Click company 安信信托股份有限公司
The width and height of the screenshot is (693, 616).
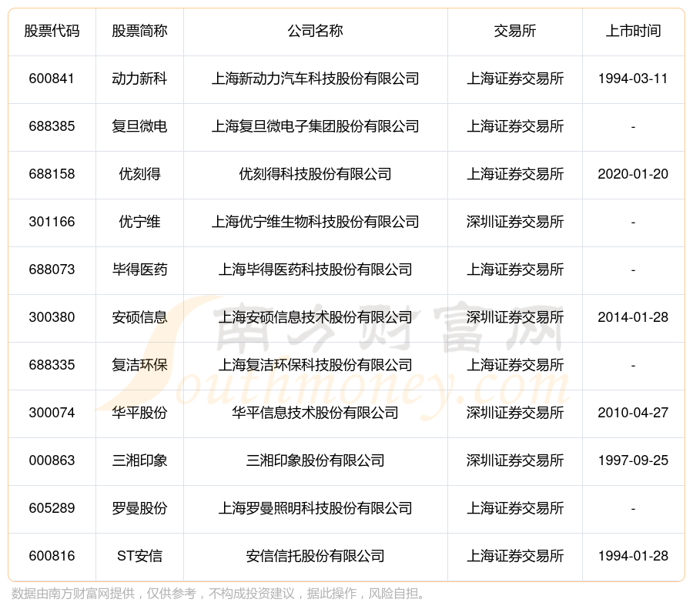315,556
